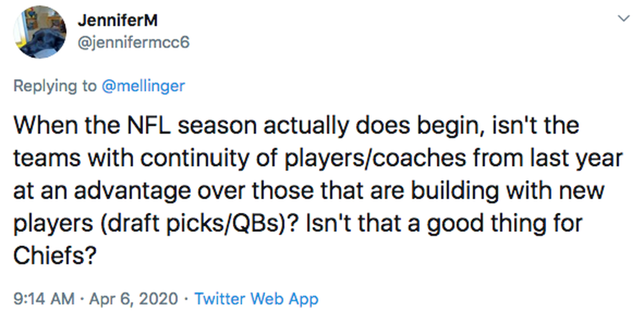Click the dot separator before Twitter Web App
644x324 pixels.
pos(186,298)
